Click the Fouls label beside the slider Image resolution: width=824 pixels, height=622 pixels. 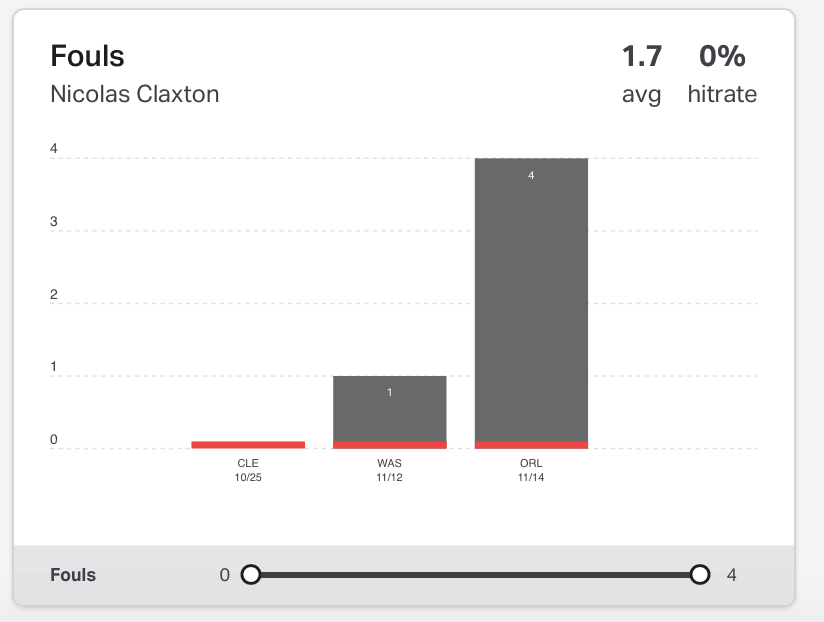click(x=73, y=575)
